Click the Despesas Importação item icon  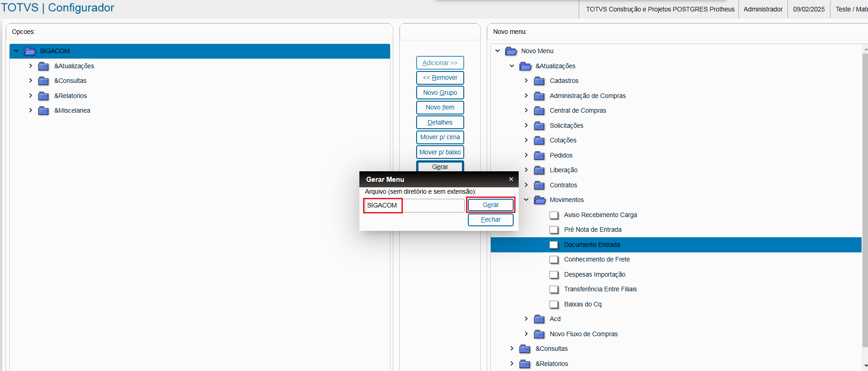click(554, 275)
